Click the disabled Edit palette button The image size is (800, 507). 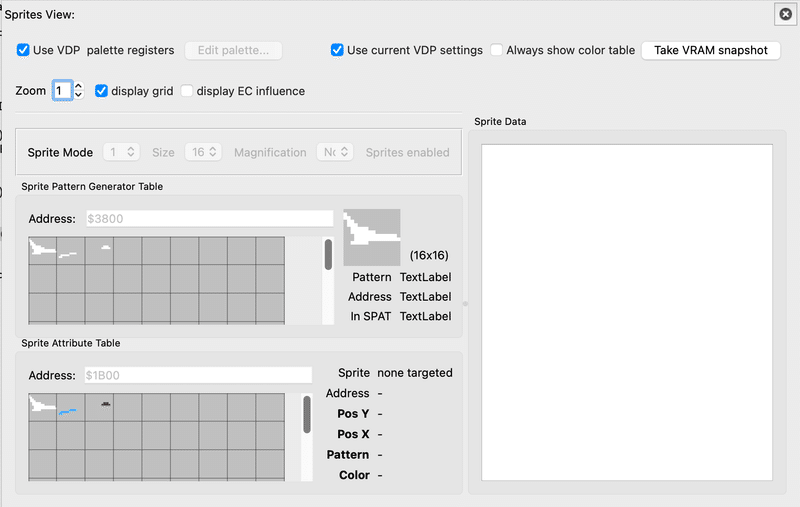233,50
